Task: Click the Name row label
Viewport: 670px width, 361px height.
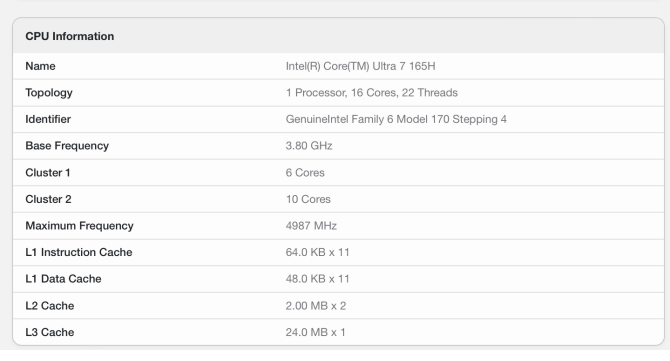Action: (40, 66)
